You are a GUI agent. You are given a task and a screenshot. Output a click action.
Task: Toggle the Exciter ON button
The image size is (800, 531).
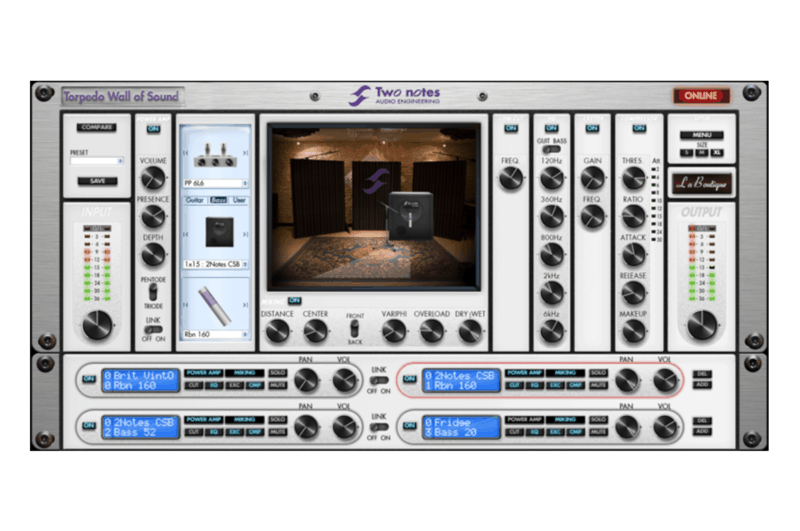[x=592, y=128]
